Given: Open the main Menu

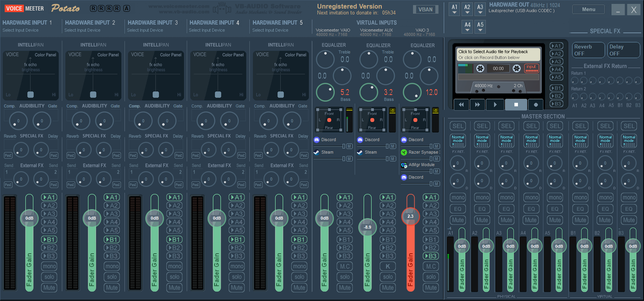Looking at the screenshot, I should click(x=588, y=9).
